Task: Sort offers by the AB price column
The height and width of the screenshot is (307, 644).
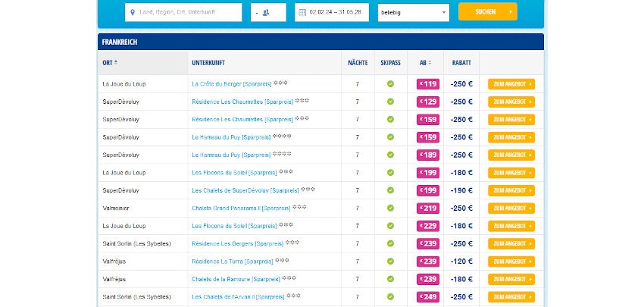Action: tap(424, 63)
